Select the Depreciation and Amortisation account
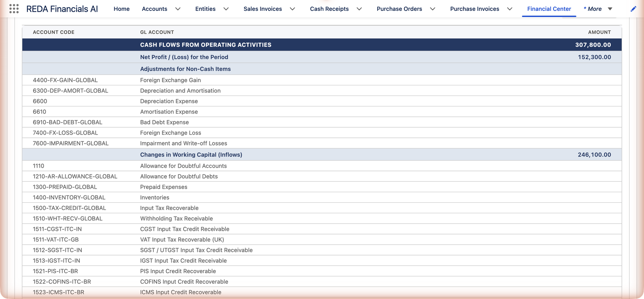Viewport: 644px width, 299px height. click(x=180, y=91)
